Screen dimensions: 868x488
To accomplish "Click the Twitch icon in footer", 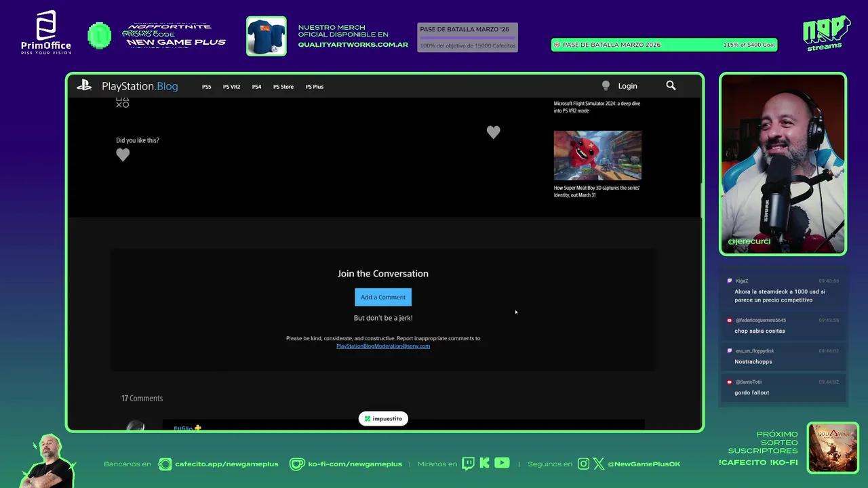I will coord(468,464).
